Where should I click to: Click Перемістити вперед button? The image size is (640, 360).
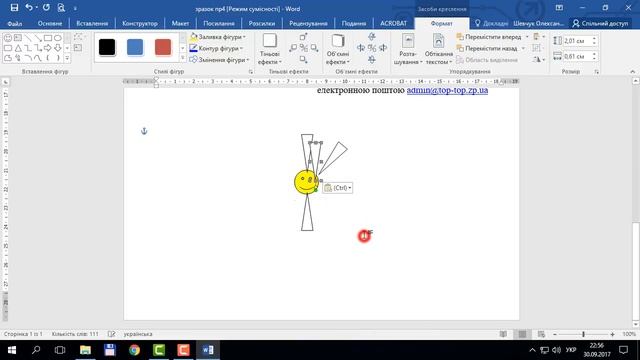[489, 37]
